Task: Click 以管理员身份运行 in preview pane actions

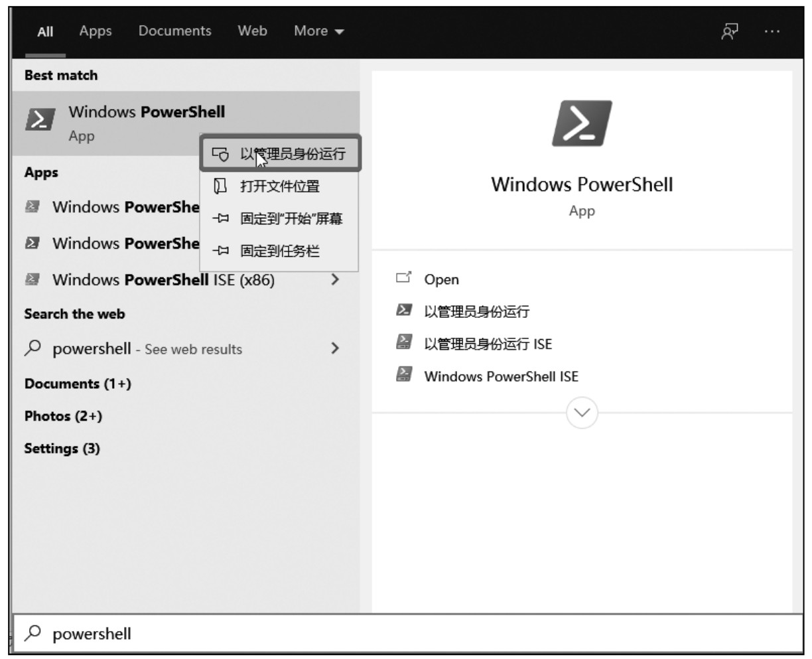Action: pyautogui.click(x=477, y=311)
